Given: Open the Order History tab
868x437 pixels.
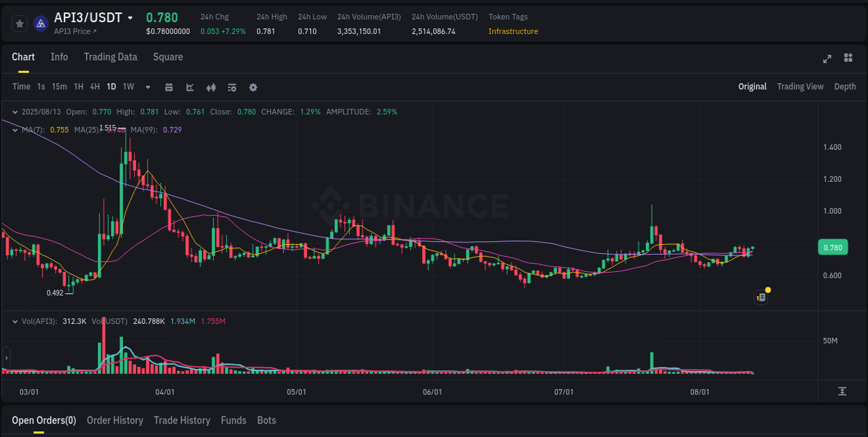Looking at the screenshot, I should point(115,420).
